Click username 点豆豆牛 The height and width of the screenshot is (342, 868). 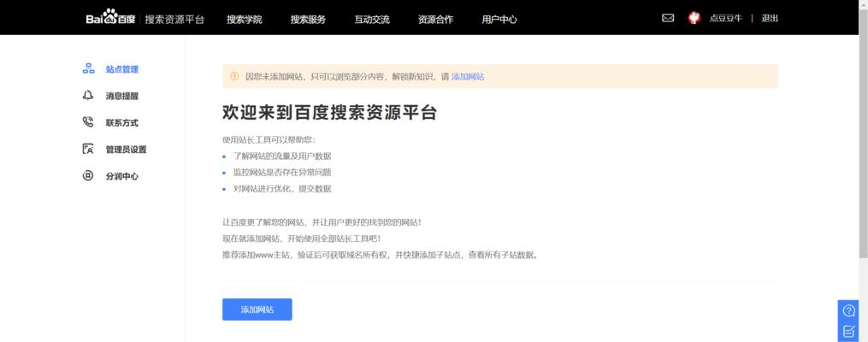click(725, 18)
